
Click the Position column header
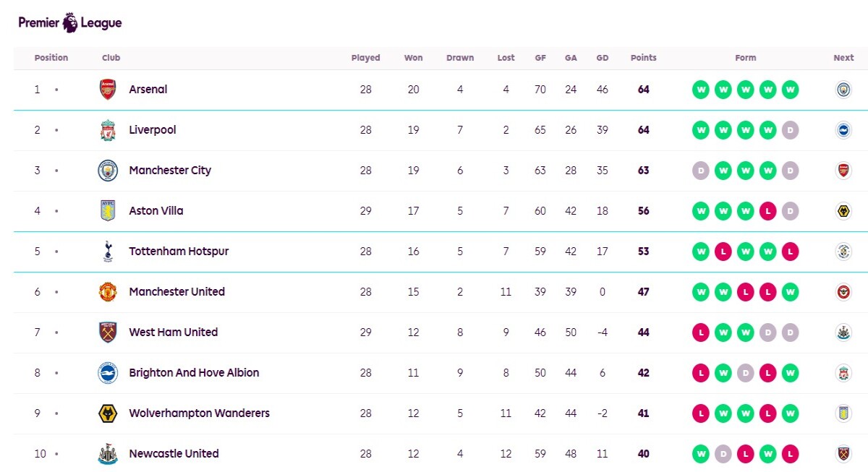coord(51,58)
